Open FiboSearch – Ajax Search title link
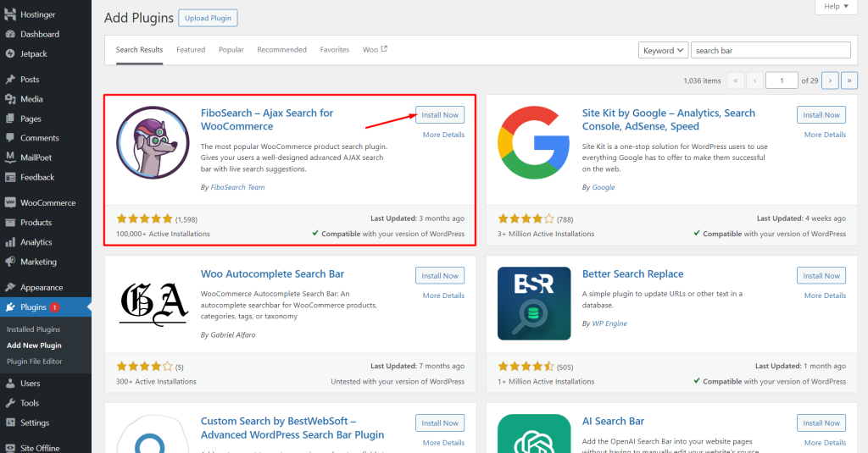The image size is (868, 453). pyautogui.click(x=267, y=119)
